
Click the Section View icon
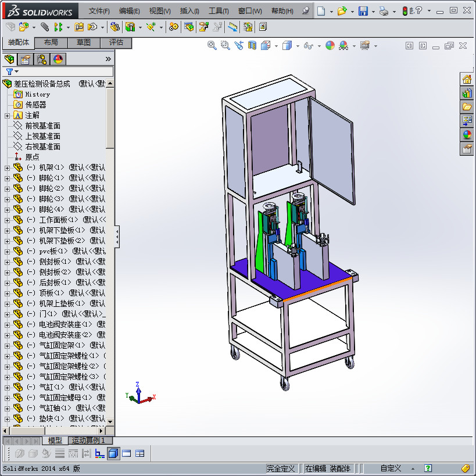pos(252,45)
